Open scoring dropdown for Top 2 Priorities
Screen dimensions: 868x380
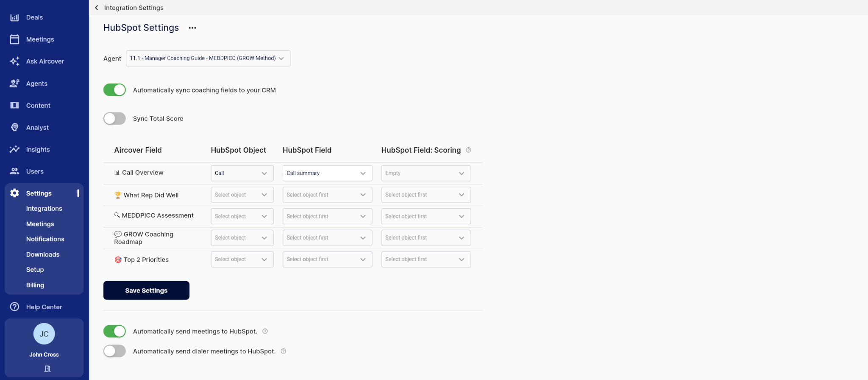click(426, 259)
